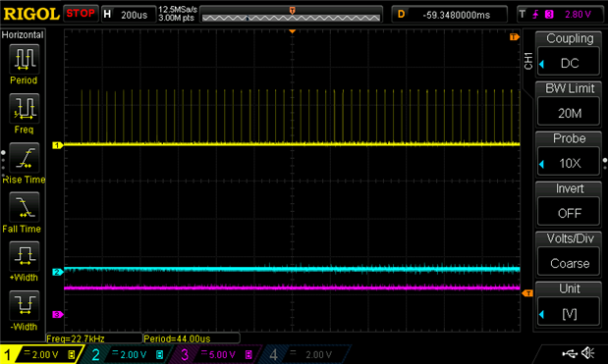This screenshot has height=364, width=608.
Task: Click the right menu page indicator dots
Action: click(x=605, y=164)
